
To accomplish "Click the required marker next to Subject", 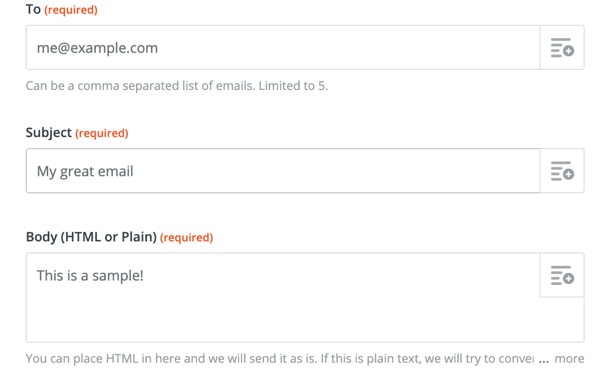I will pos(102,133).
